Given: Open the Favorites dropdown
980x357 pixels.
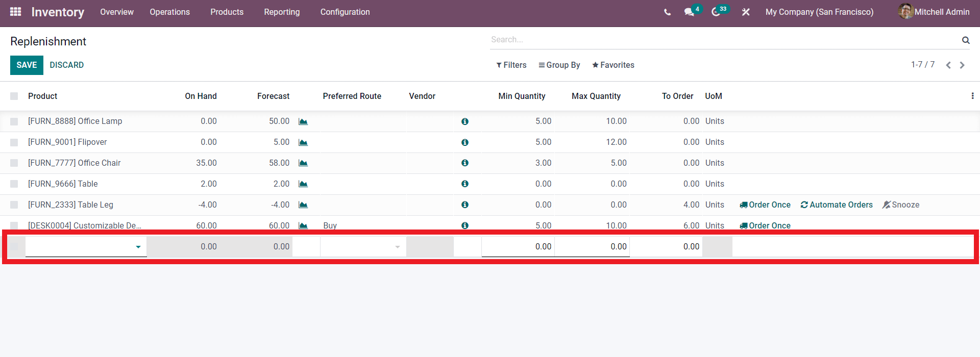Looking at the screenshot, I should coord(613,65).
